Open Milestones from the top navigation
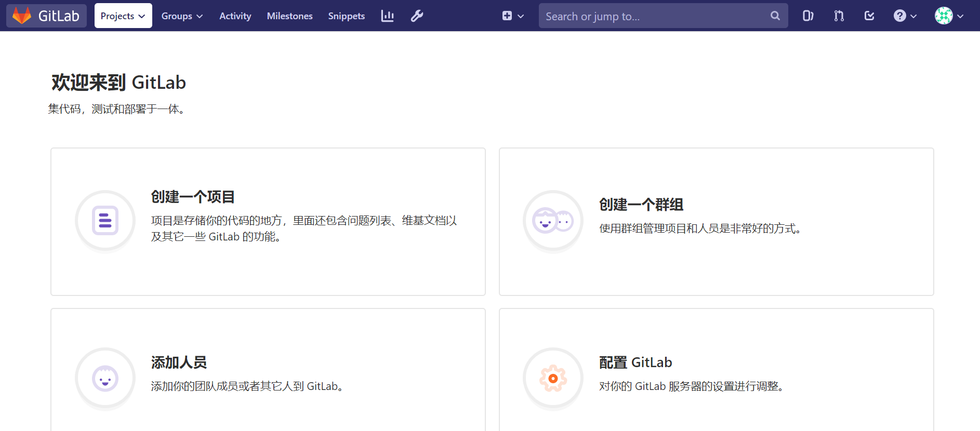Screen dimensions: 980x431 (x=289, y=16)
